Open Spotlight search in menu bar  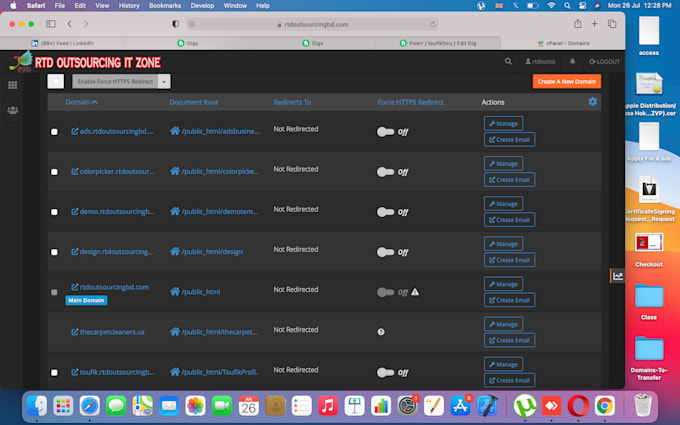pyautogui.click(x=567, y=6)
